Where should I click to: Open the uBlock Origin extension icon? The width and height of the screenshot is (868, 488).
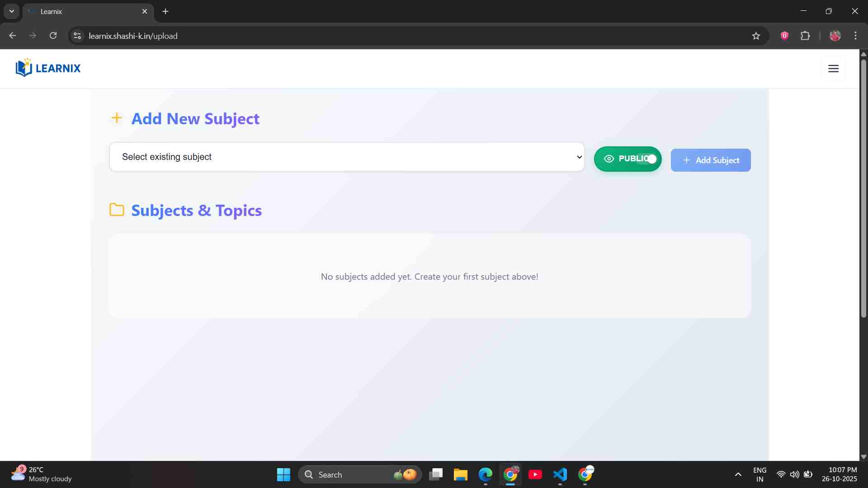pos(784,36)
